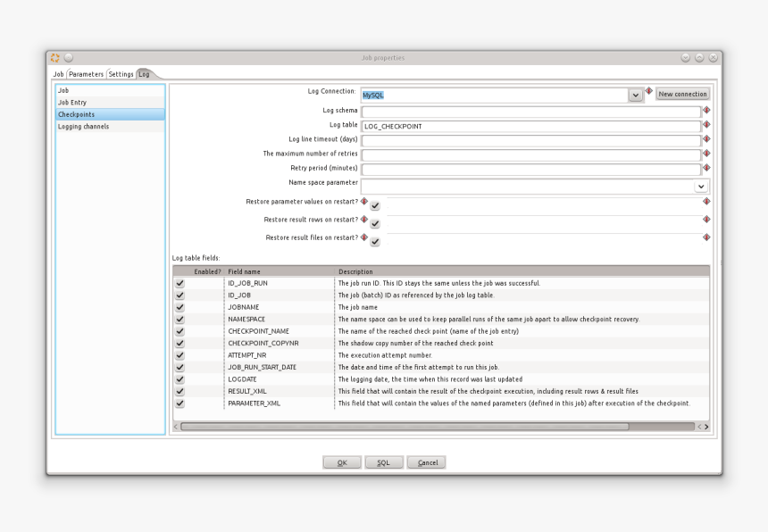This screenshot has height=532, width=768.
Task: Open the Settings tab
Action: pos(121,74)
